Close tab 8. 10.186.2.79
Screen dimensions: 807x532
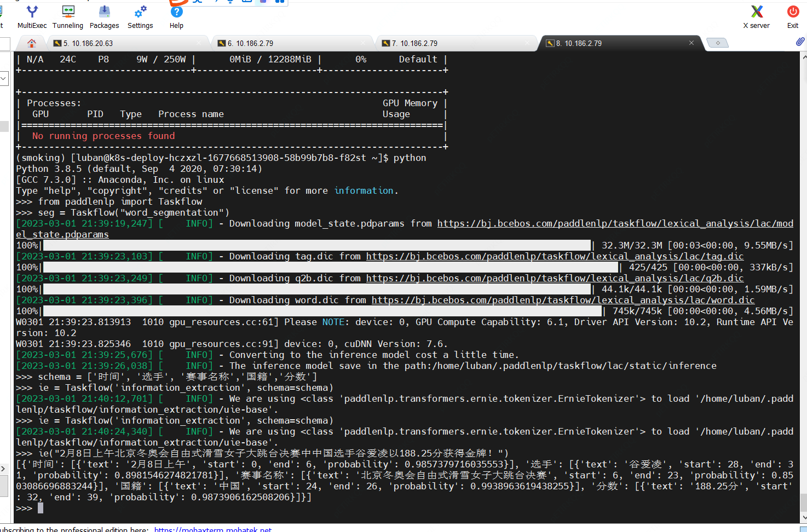pyautogui.click(x=691, y=43)
